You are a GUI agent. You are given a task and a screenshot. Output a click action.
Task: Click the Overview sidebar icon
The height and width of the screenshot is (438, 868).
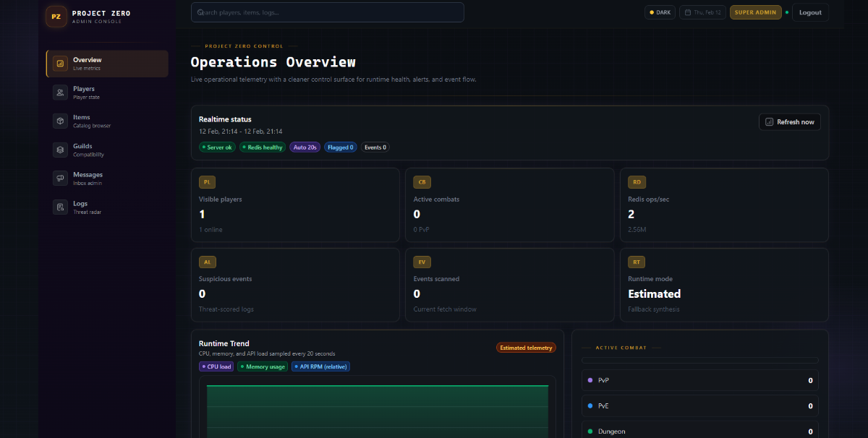[60, 64]
